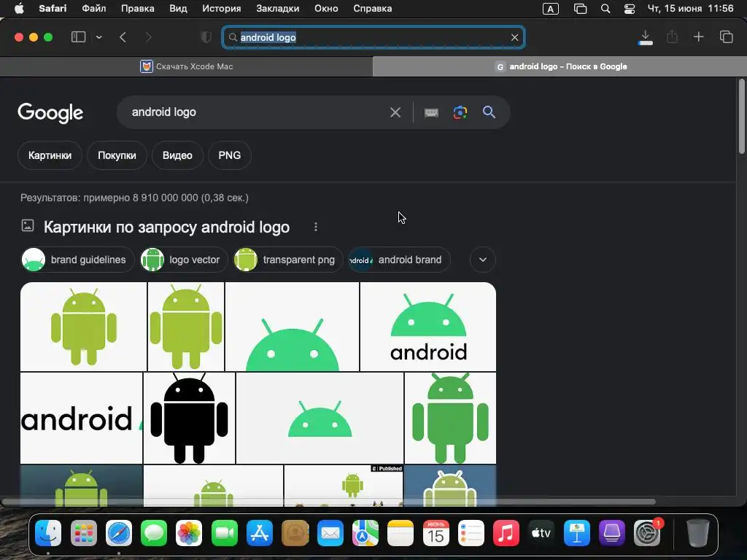
Task: Open Music from the Dock
Action: [x=506, y=533]
